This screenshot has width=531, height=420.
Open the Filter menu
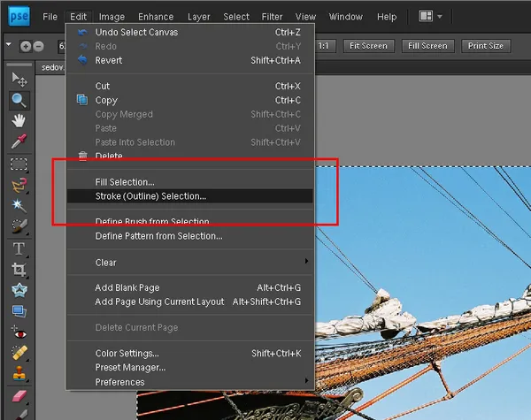tap(272, 17)
